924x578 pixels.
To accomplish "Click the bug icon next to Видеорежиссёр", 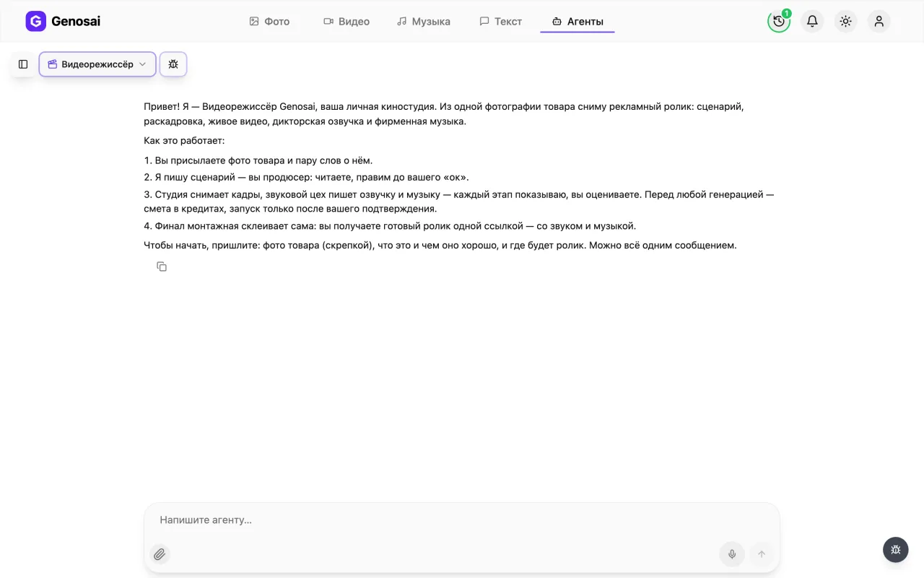I will click(173, 64).
